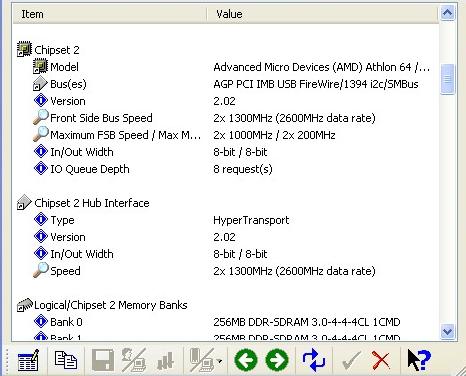Screen dimensions: 466x376
Task: Click the Type label under Hub Interface
Action: coord(62,220)
